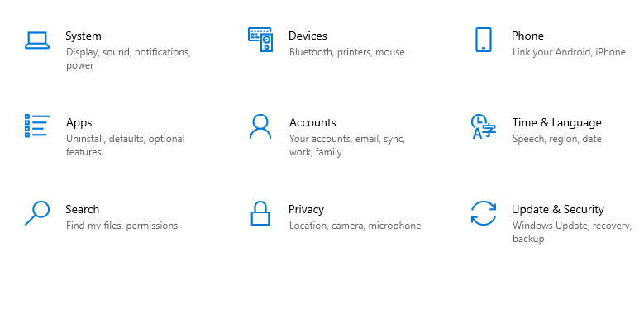
Task: Click 'Display, sound, notifications, power' description
Action: (129, 59)
